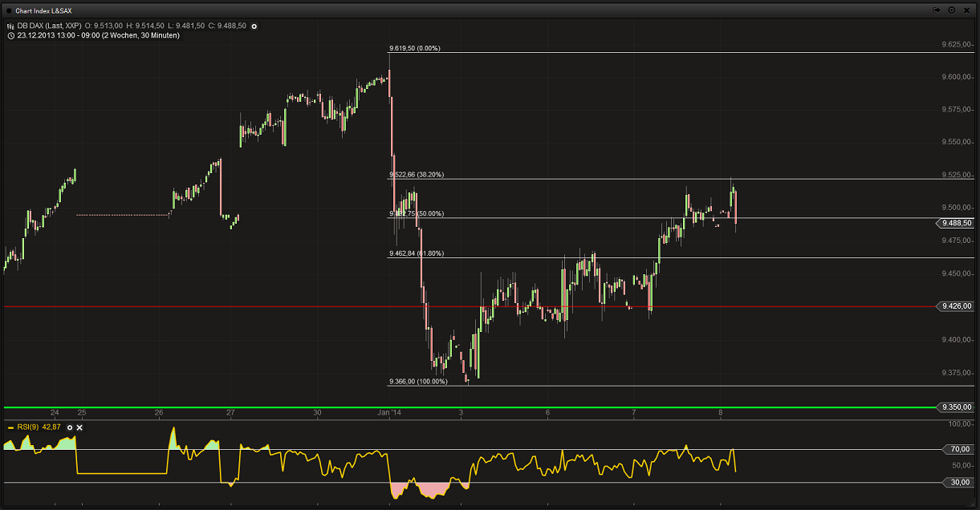The height and width of the screenshot is (510, 980).
Task: Open chart window settings circle icon
Action: click(x=951, y=10)
